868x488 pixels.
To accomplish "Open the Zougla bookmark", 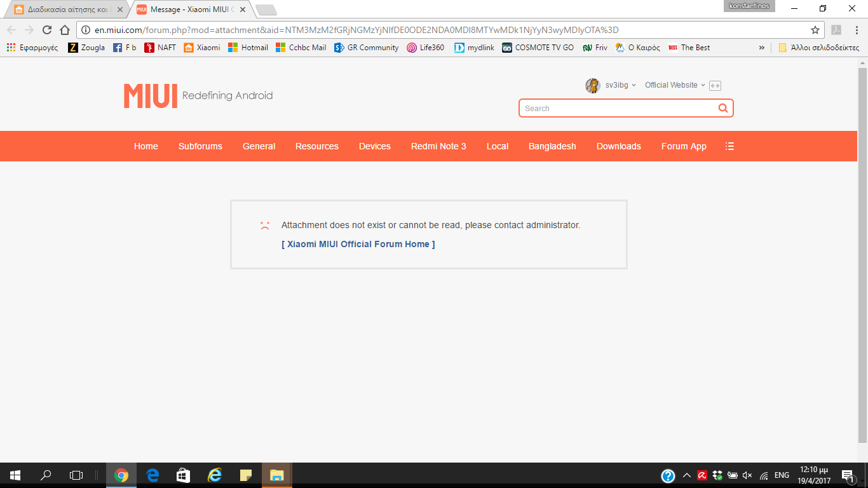I will coord(86,48).
